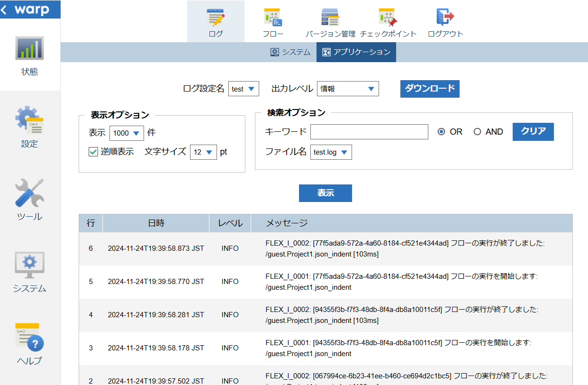Screen dimensions: 588x385
Task: Open the ヘルプ help icon
Action: [29, 337]
